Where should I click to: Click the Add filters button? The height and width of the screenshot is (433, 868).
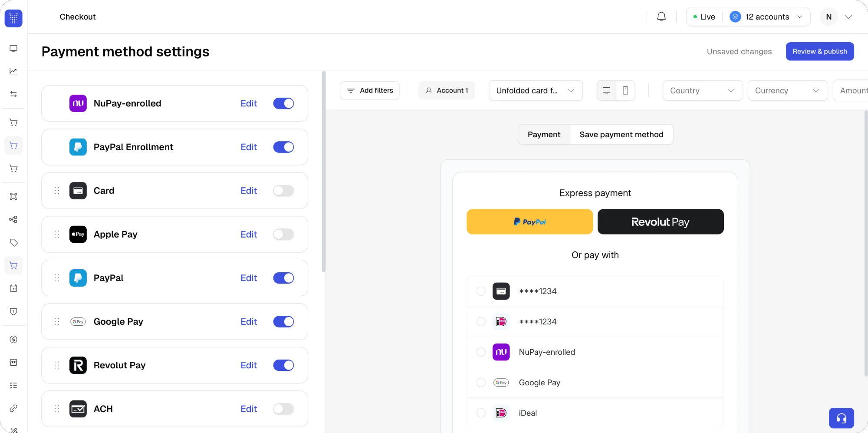(x=370, y=90)
